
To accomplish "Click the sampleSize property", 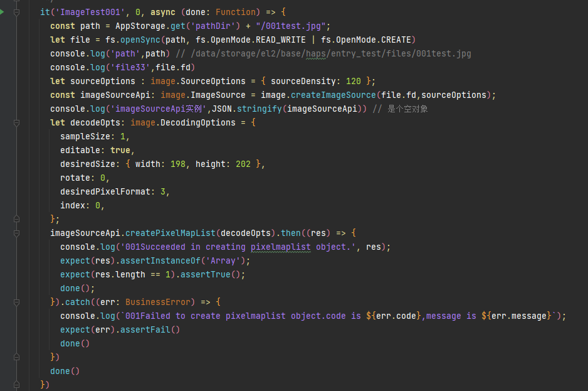I will point(85,137).
